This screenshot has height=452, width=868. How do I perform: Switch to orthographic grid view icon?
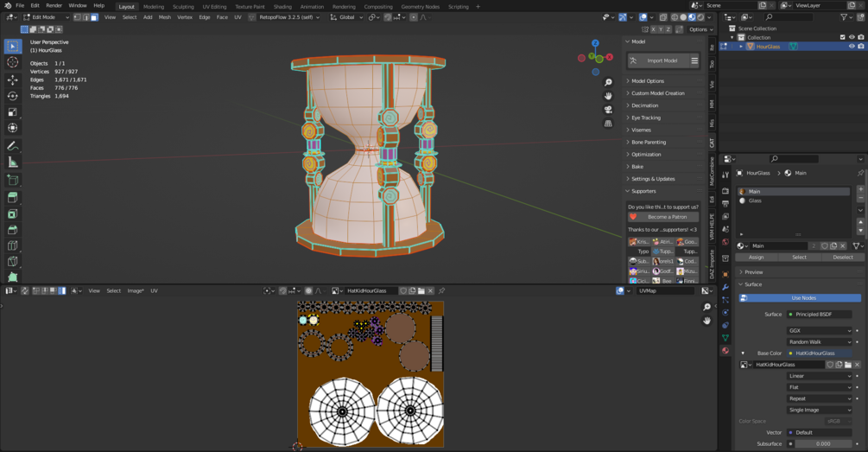pyautogui.click(x=608, y=124)
